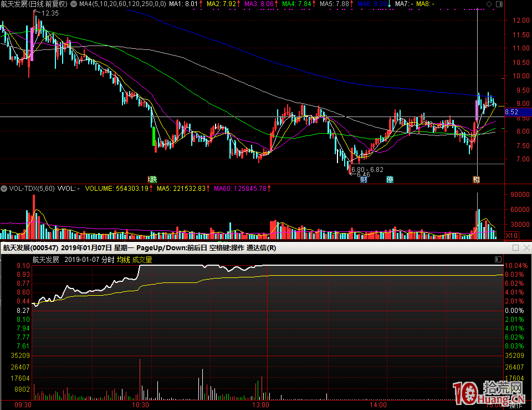Toggle the '均线' average line display
The width and height of the screenshot is (532, 410).
(123, 260)
